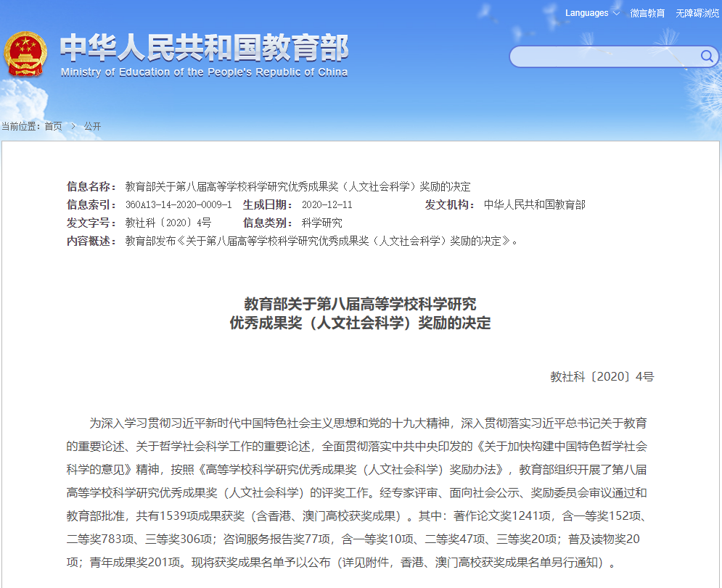Click the generated date 2020-12-11
722x588 pixels.
(327, 204)
